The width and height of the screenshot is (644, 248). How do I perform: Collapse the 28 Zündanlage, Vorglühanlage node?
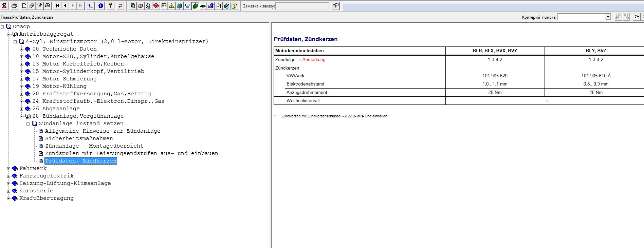(22, 116)
